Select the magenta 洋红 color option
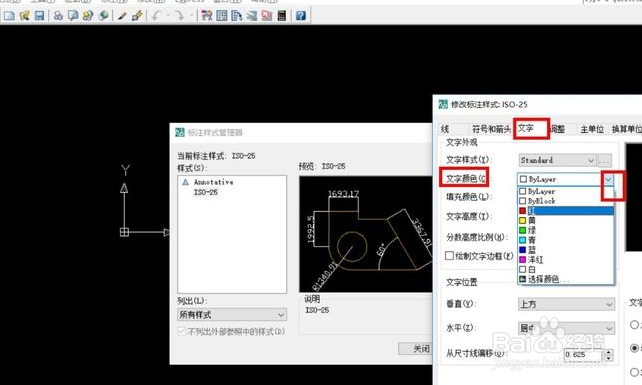Screen dimensions: 642x385 tap(566, 260)
